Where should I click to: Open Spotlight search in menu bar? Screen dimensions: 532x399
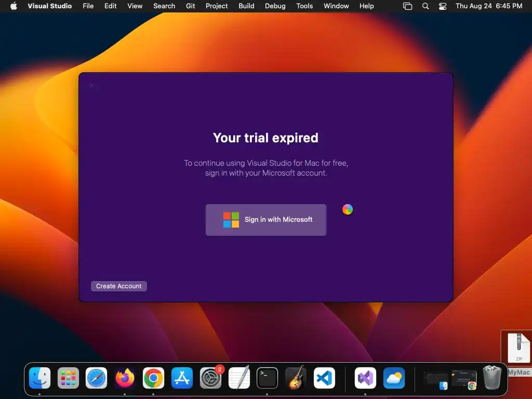pos(425,6)
